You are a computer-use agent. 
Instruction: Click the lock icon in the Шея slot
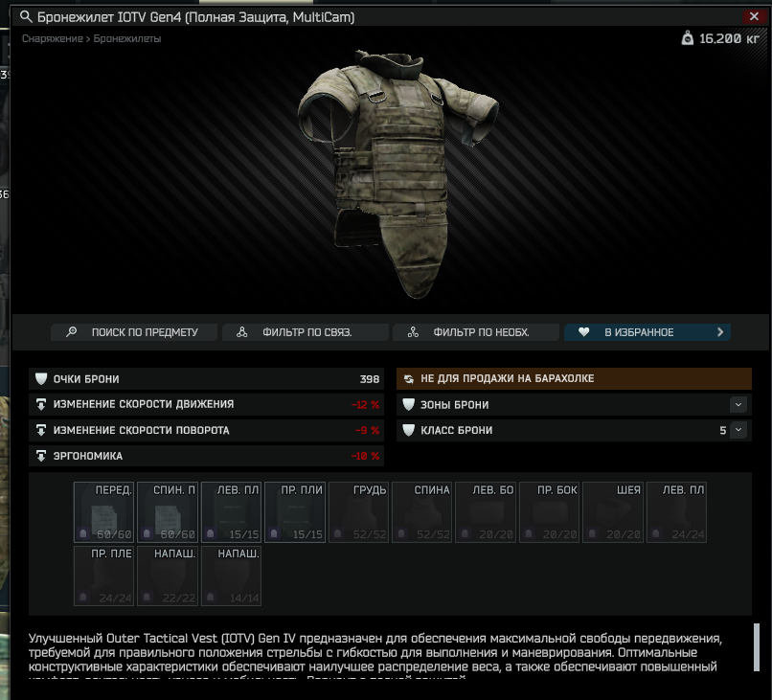(x=592, y=533)
